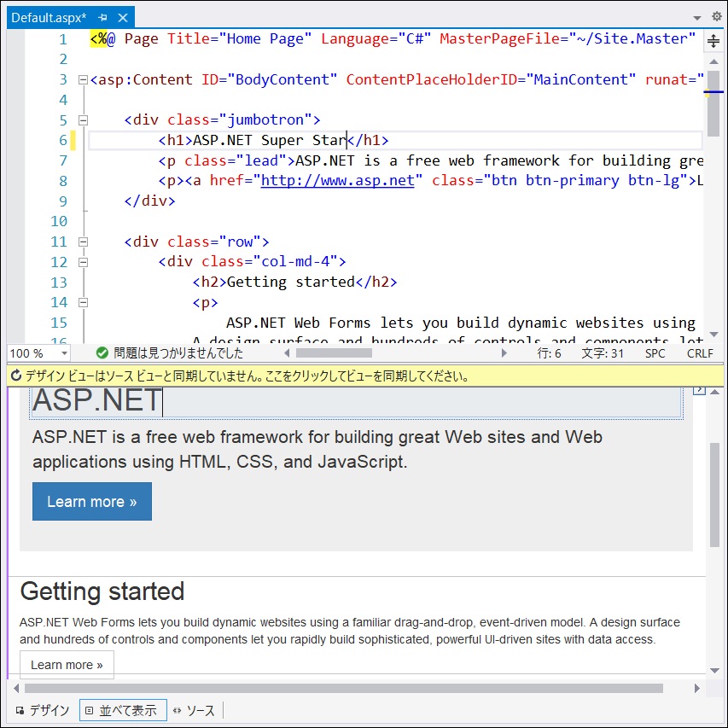Click the white Learn more » button

pyautogui.click(x=67, y=665)
